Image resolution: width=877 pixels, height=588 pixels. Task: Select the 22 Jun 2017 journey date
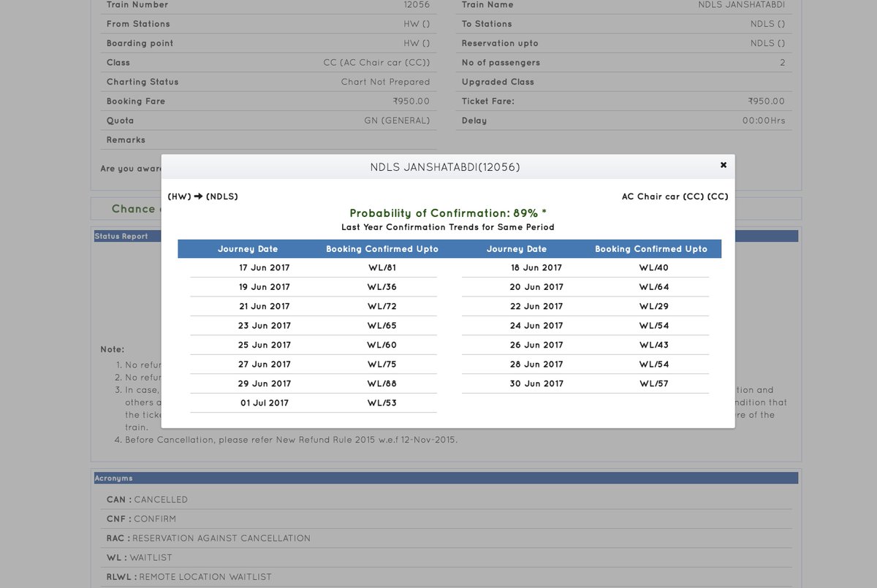pos(536,306)
